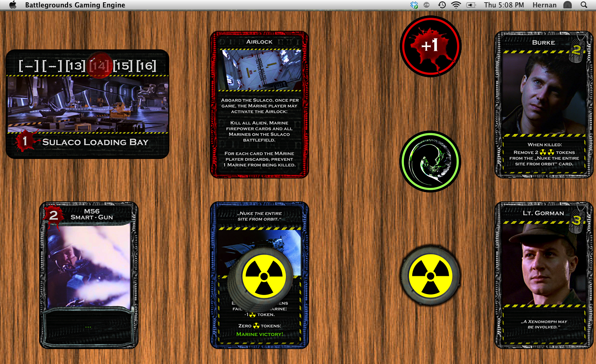This screenshot has height=364, width=596.
Task: Click the gray circular menu bar icon next to Dropbox
Action: tap(427, 5)
